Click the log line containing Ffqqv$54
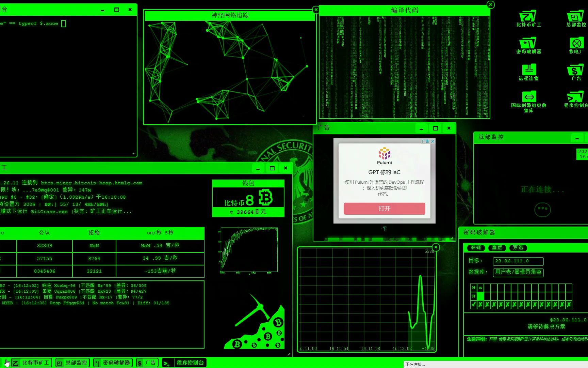 coord(85,303)
